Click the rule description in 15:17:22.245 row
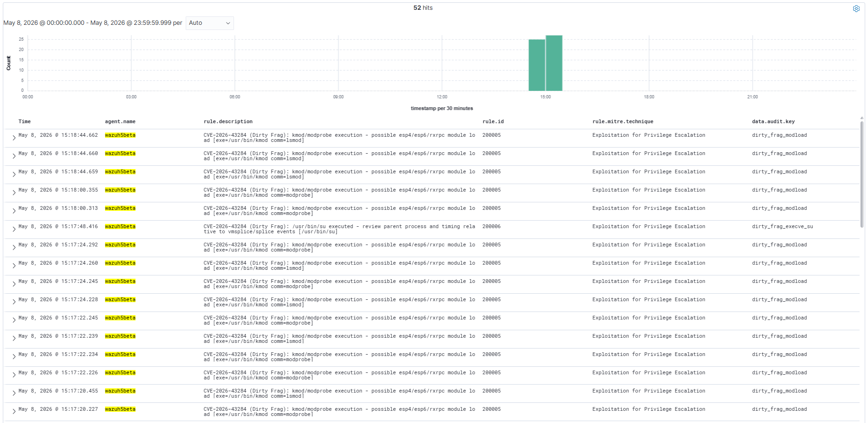The width and height of the screenshot is (868, 423). pyautogui.click(x=339, y=320)
